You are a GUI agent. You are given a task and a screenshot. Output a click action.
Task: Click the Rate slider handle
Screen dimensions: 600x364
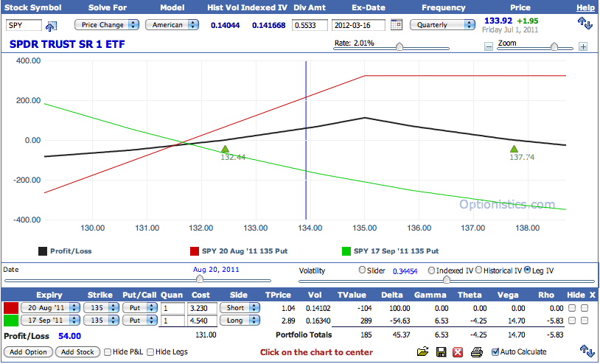pos(400,46)
